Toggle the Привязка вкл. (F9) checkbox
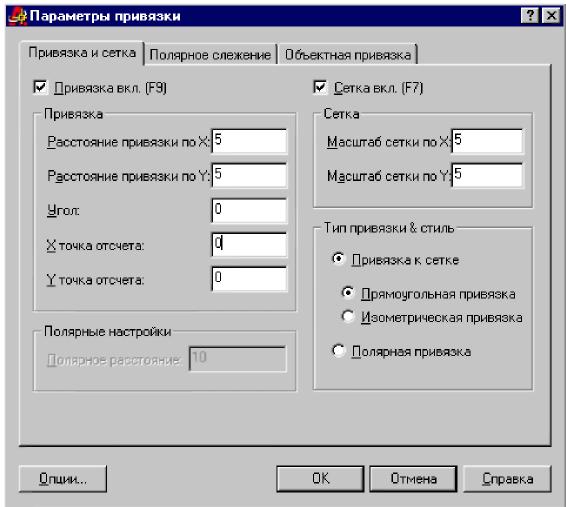The height and width of the screenshot is (507, 566). [40, 87]
